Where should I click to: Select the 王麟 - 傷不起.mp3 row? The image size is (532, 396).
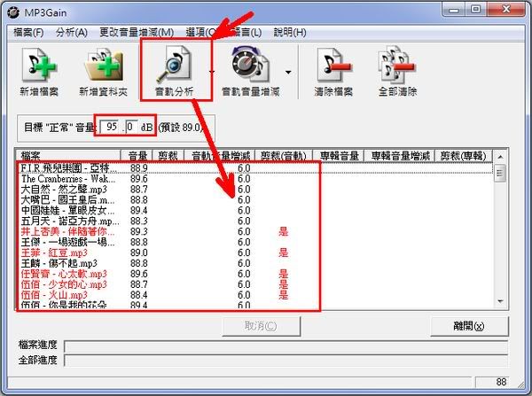click(255, 263)
